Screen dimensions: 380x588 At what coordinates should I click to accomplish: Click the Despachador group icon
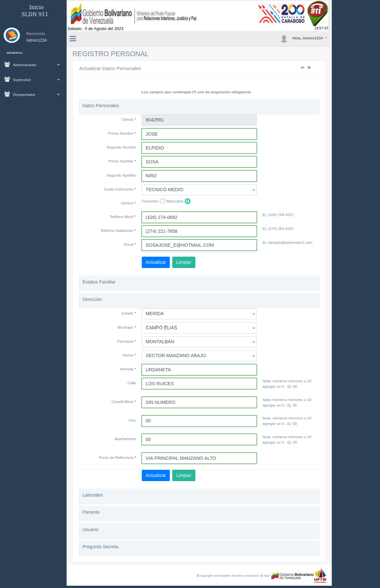pos(7,94)
